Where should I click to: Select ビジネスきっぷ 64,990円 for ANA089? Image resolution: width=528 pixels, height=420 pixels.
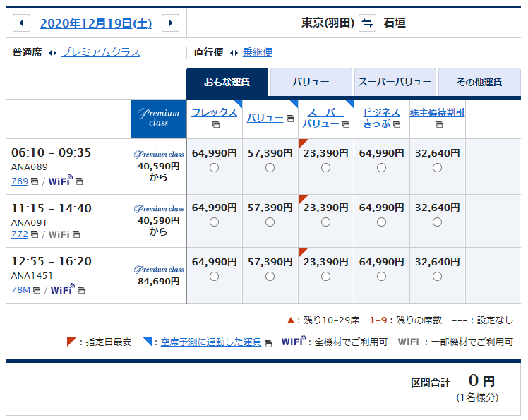[x=381, y=168]
